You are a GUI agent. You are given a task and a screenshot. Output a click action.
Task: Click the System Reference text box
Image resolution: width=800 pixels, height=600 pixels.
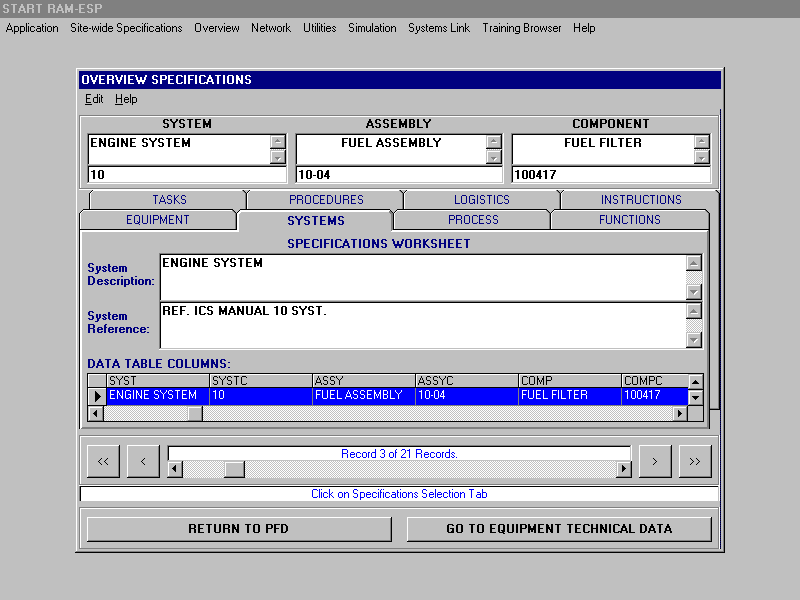tap(423, 326)
